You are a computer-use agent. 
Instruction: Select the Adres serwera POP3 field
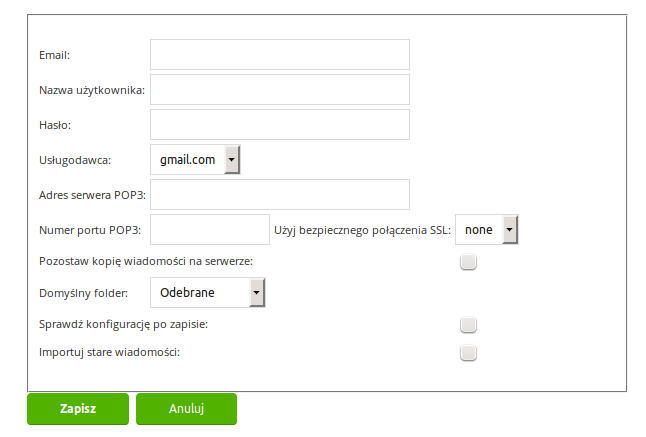(280, 194)
